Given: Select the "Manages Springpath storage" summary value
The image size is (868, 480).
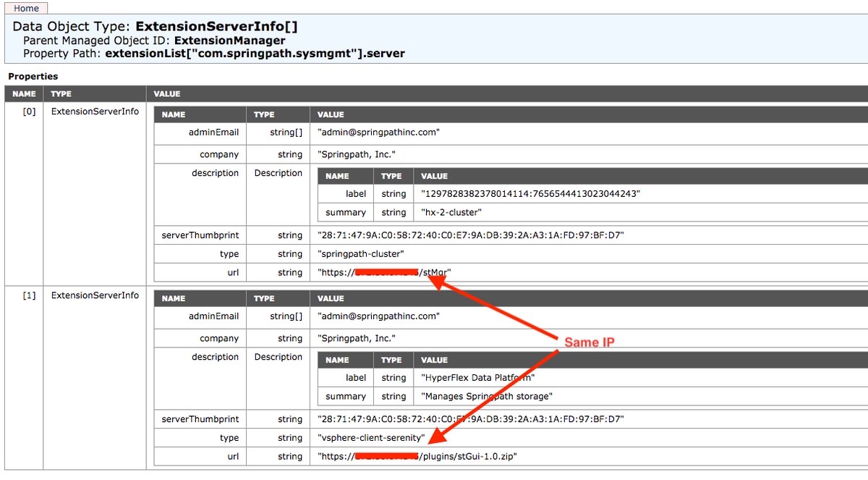Looking at the screenshot, I should tap(487, 397).
